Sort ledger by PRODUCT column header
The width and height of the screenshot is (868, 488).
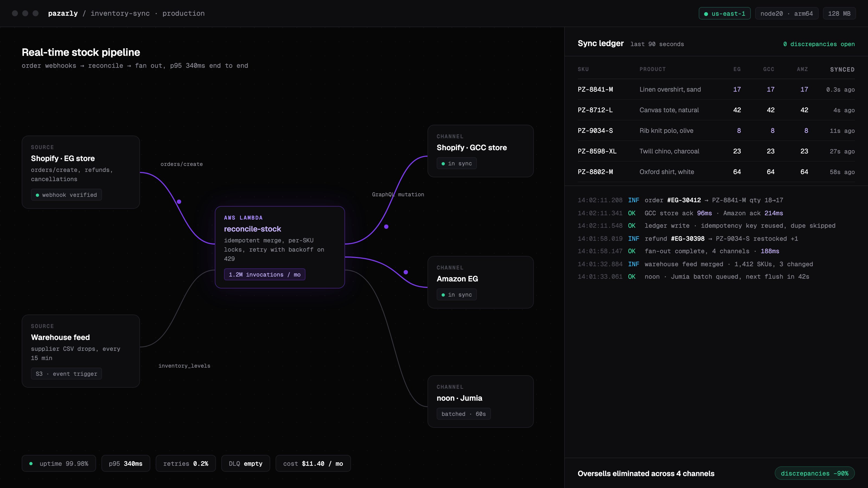point(653,69)
